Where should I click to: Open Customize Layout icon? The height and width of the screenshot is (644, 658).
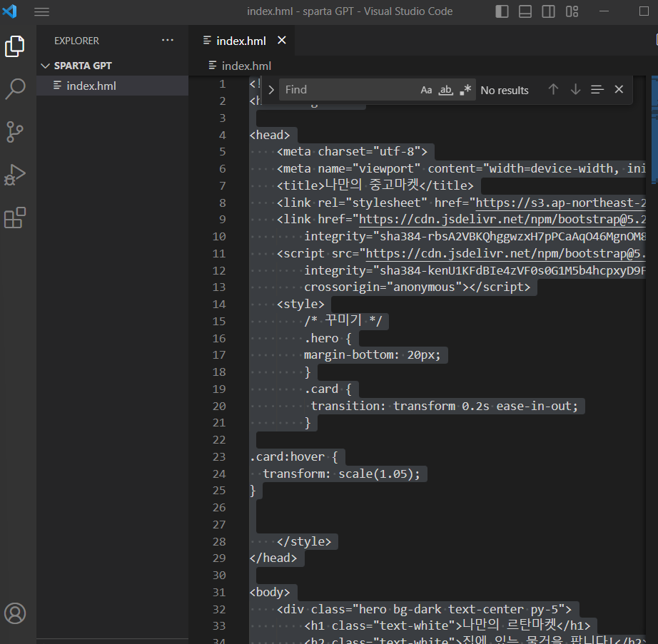pyautogui.click(x=572, y=11)
